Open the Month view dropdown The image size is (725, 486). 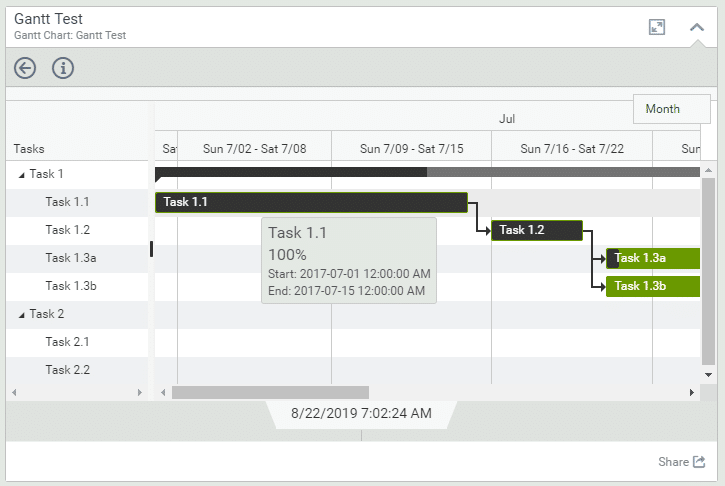671,109
